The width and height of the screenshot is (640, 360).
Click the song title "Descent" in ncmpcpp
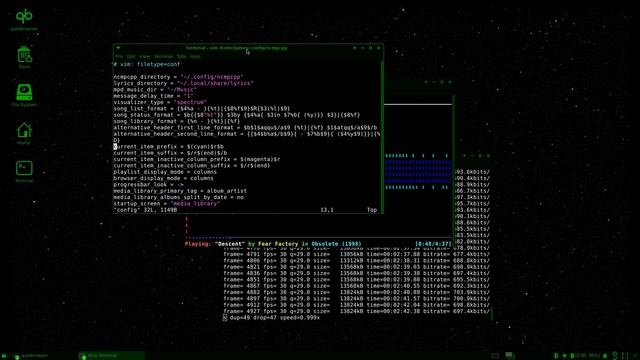[230, 244]
